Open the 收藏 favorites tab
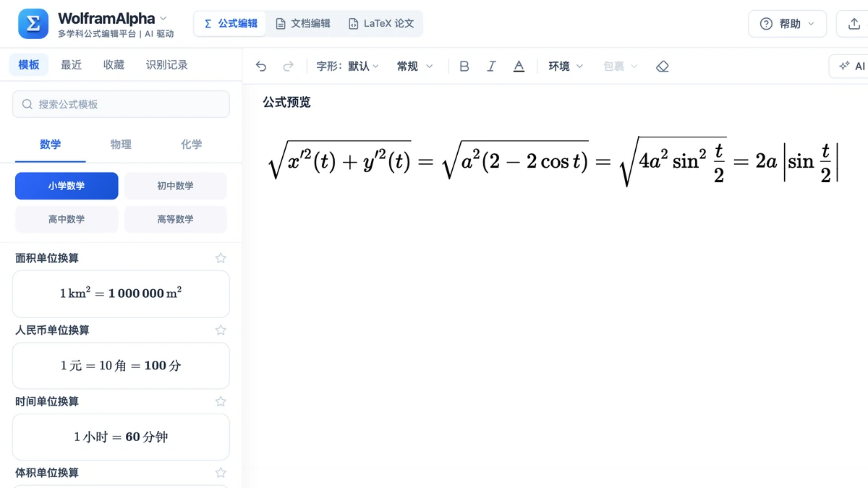 coord(114,65)
